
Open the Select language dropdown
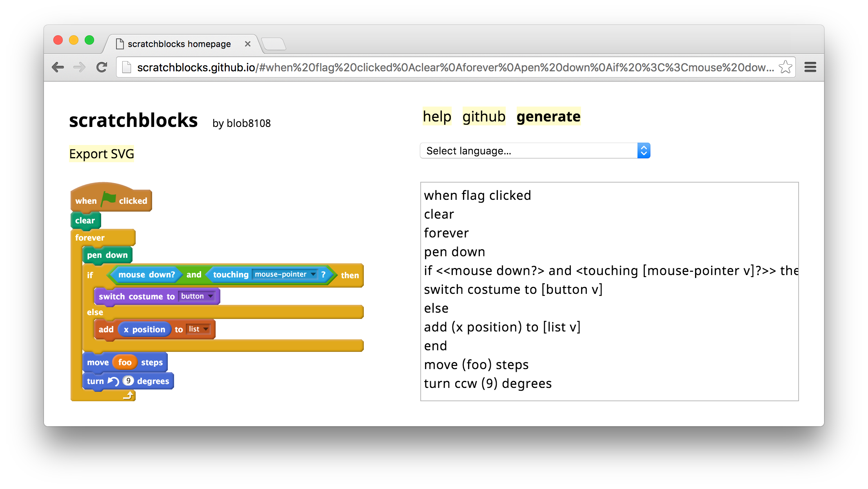click(x=535, y=151)
